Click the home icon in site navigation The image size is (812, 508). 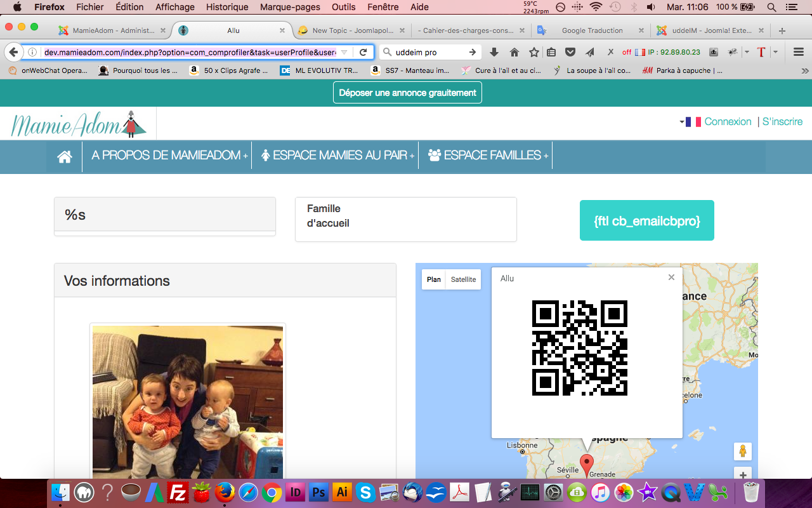(65, 156)
